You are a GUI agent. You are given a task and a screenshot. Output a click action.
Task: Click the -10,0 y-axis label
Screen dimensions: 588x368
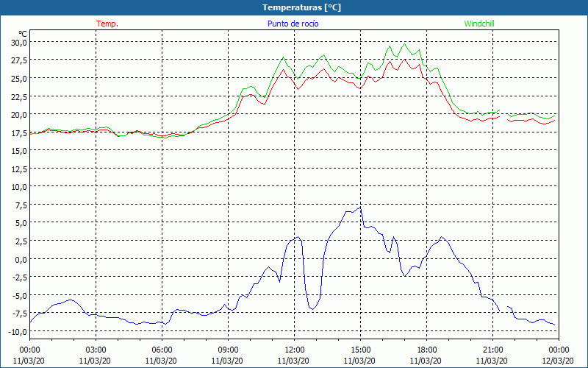(x=18, y=332)
